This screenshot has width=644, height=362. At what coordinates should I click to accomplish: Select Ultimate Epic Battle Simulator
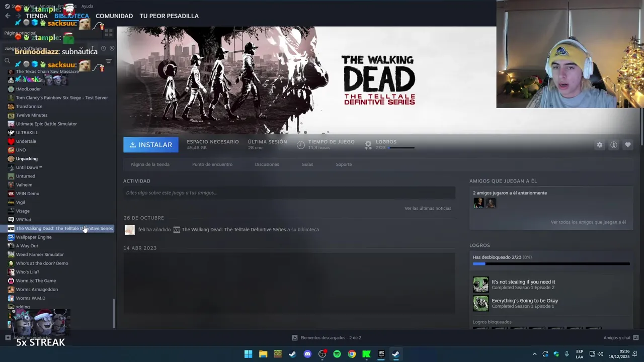tap(46, 124)
